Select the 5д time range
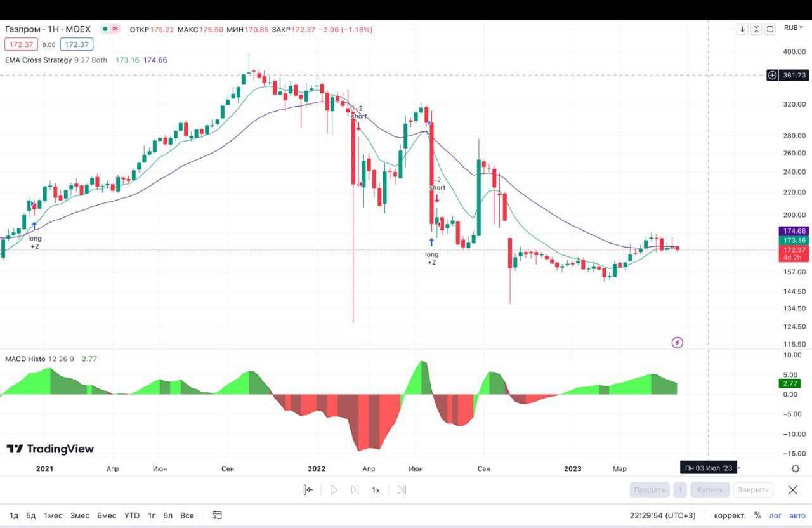Viewport: 812px width, 528px height. [31, 515]
